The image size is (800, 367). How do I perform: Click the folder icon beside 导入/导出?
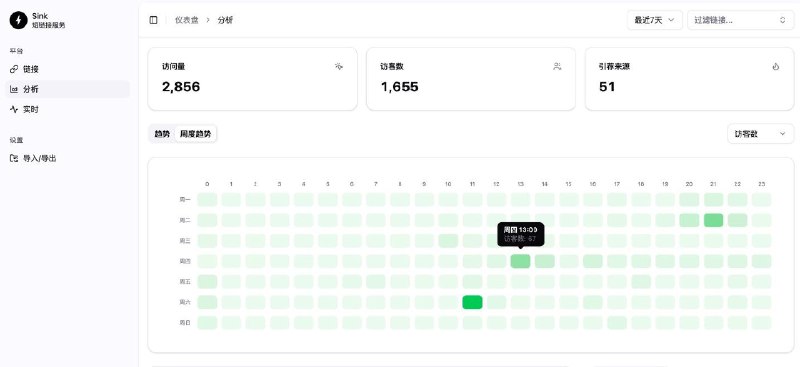pos(14,158)
